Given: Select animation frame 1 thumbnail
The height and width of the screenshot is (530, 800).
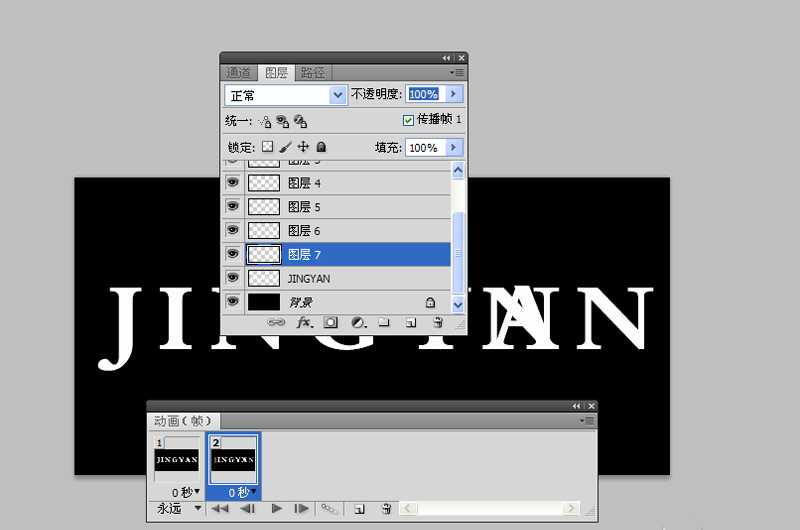Looking at the screenshot, I should point(177,460).
